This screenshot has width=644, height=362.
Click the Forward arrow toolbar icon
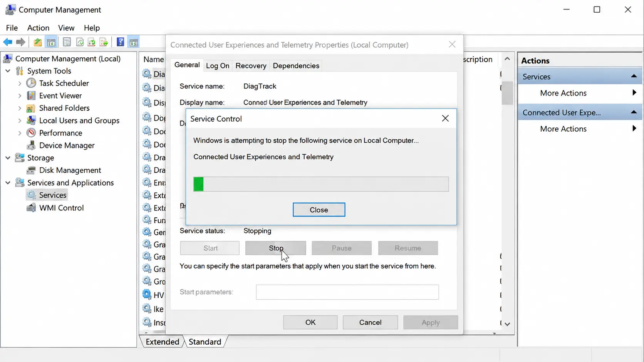click(21, 42)
